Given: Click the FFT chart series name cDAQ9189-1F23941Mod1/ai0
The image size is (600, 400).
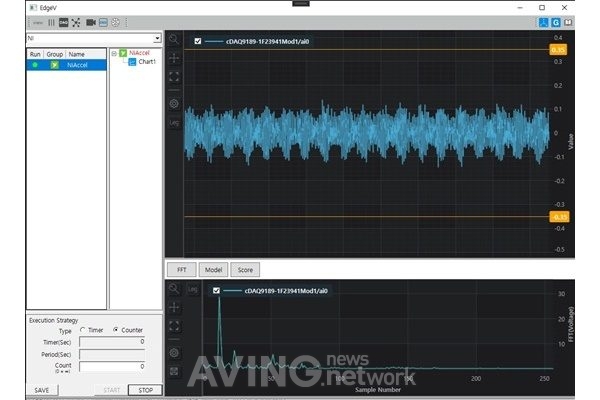Looking at the screenshot, I should click(286, 291).
